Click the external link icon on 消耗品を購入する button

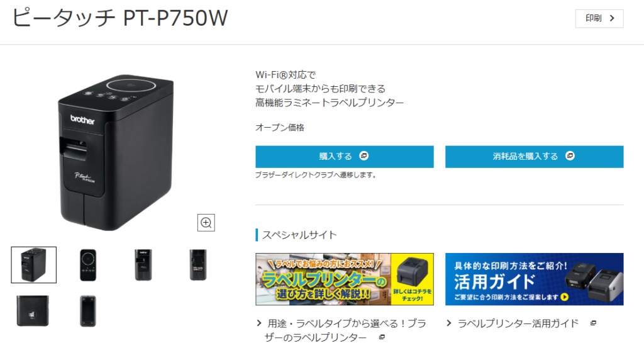pos(570,155)
